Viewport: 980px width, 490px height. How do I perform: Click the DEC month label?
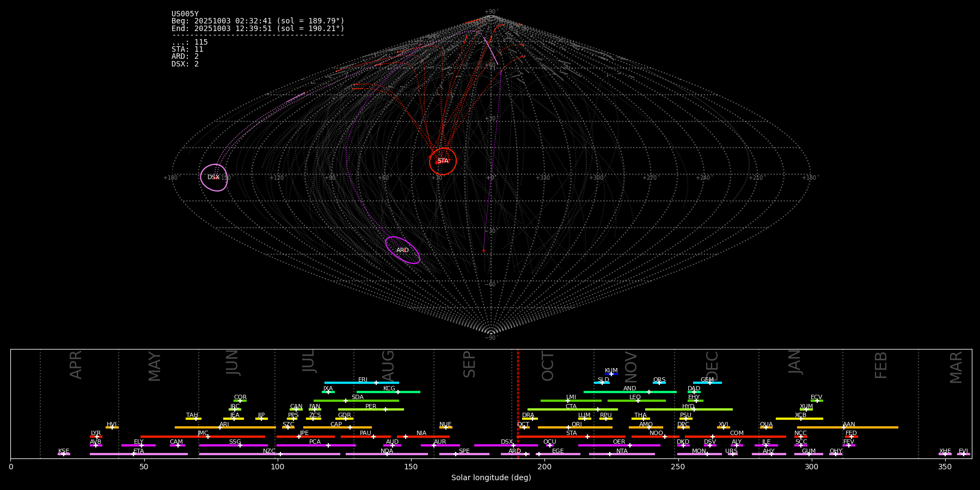(712, 366)
